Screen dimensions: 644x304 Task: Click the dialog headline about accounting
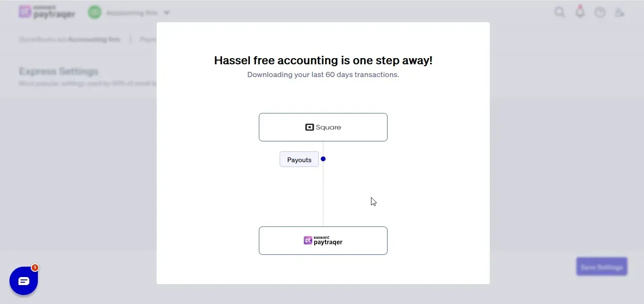[323, 61]
